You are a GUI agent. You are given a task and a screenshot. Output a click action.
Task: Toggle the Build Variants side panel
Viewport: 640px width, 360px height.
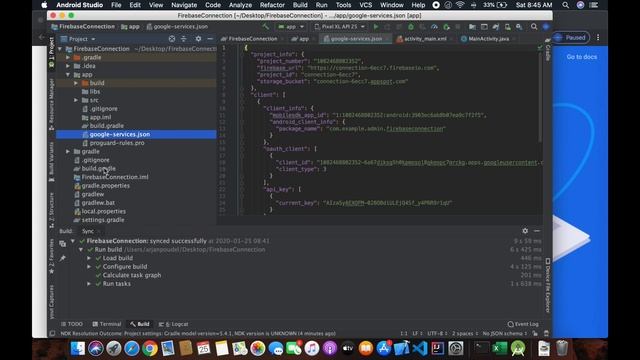51,161
